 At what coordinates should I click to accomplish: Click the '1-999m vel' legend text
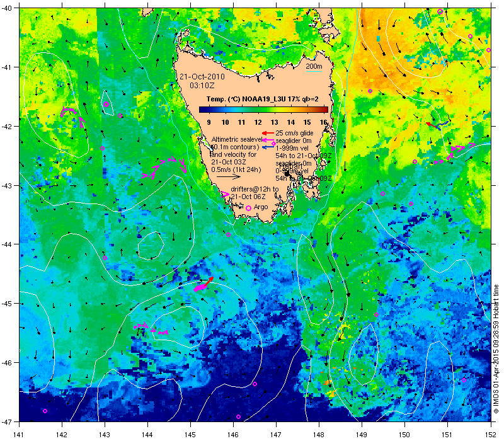click(292, 148)
